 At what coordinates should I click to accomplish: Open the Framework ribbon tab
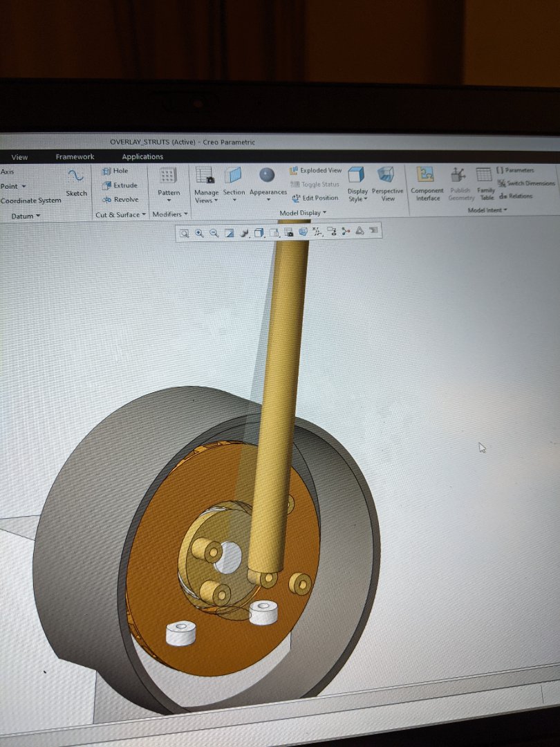coord(75,157)
